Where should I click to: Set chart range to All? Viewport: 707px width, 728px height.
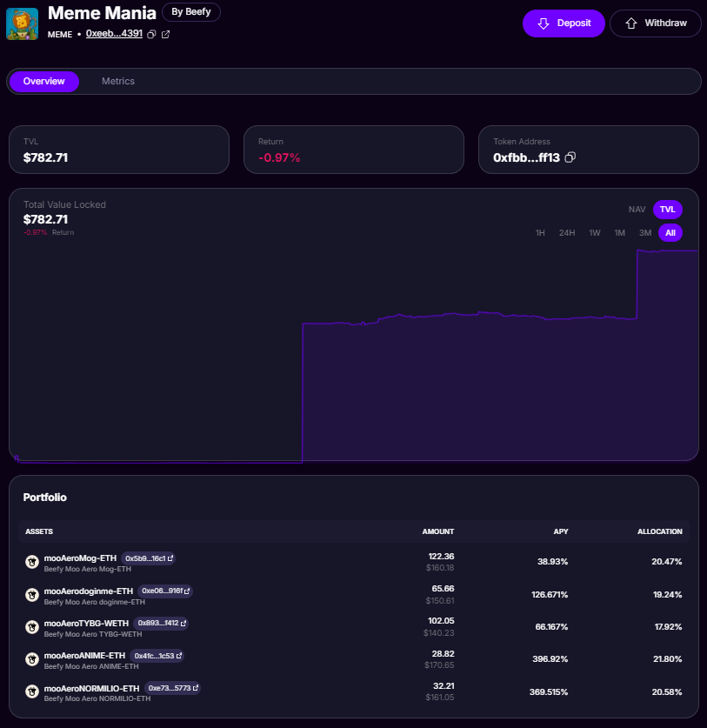(670, 233)
